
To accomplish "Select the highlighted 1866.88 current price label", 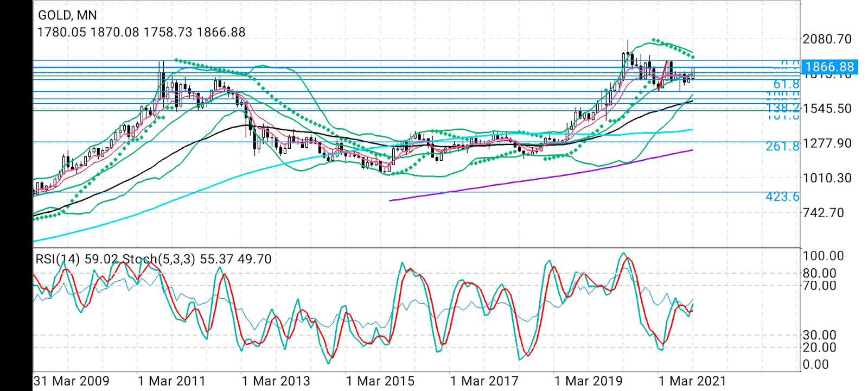I will pyautogui.click(x=829, y=67).
